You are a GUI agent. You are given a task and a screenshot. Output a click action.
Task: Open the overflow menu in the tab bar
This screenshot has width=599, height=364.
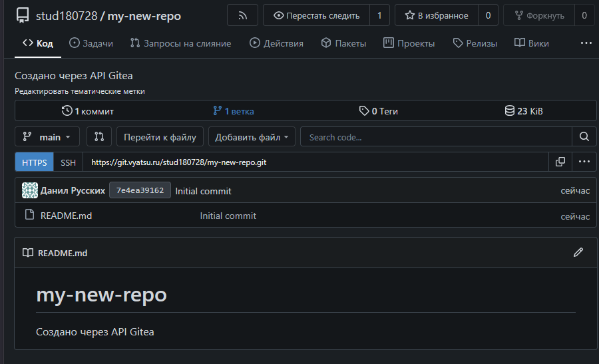pos(586,43)
